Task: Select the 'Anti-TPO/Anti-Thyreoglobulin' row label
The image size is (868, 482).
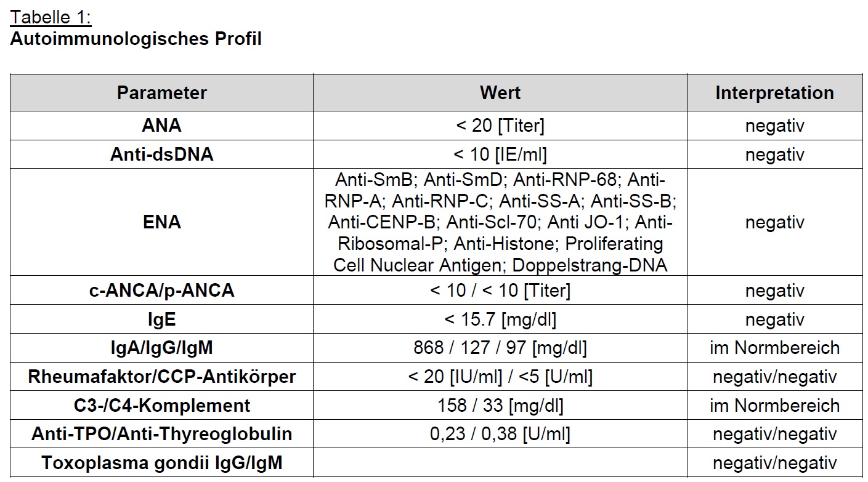Action: tap(161, 434)
